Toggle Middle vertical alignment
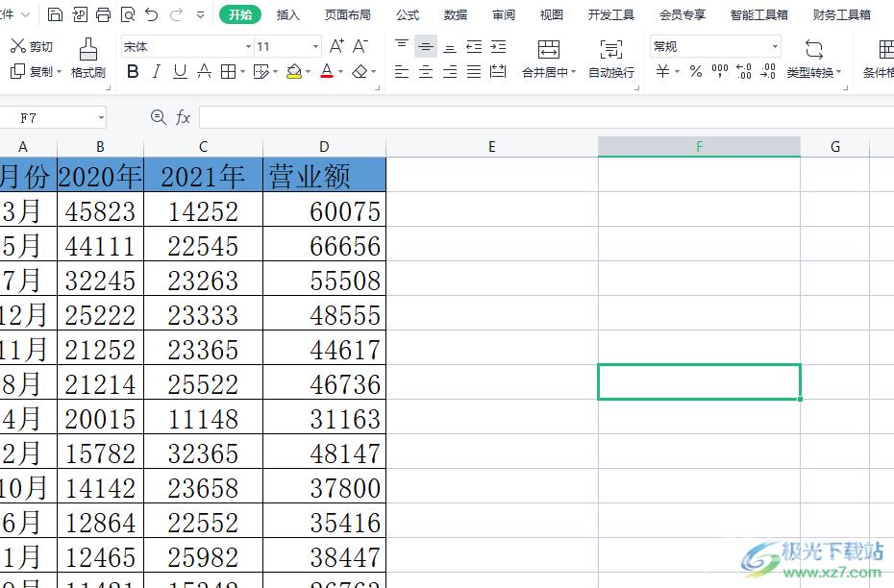Image resolution: width=894 pixels, height=588 pixels. pyautogui.click(x=426, y=46)
